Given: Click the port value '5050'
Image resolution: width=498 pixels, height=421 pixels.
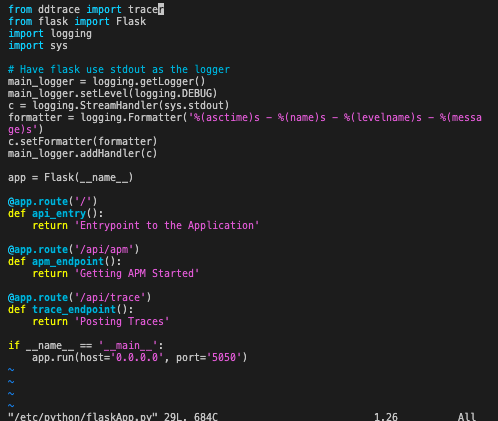Looking at the screenshot, I should [x=224, y=357].
